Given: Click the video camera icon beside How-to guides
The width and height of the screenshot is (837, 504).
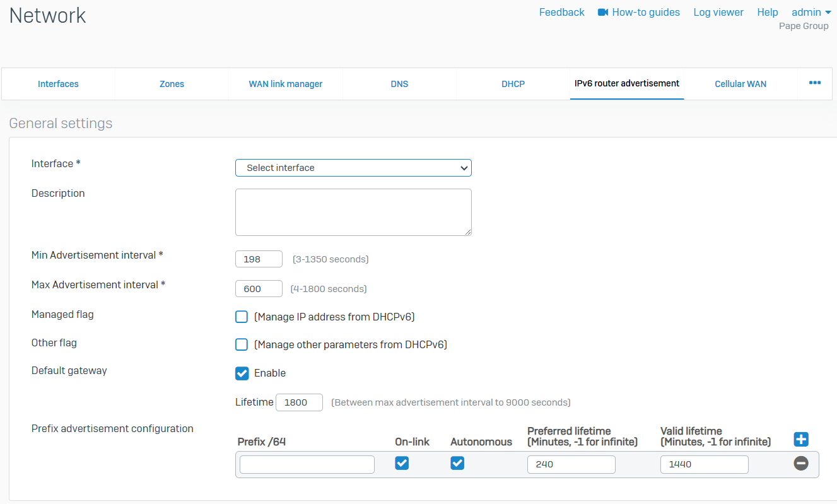Looking at the screenshot, I should coord(603,13).
